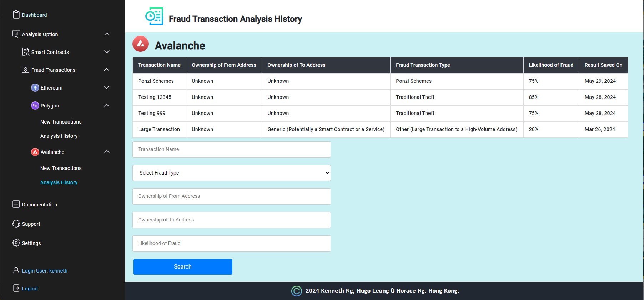Click the user profile icon
The width and height of the screenshot is (644, 300).
[16, 270]
